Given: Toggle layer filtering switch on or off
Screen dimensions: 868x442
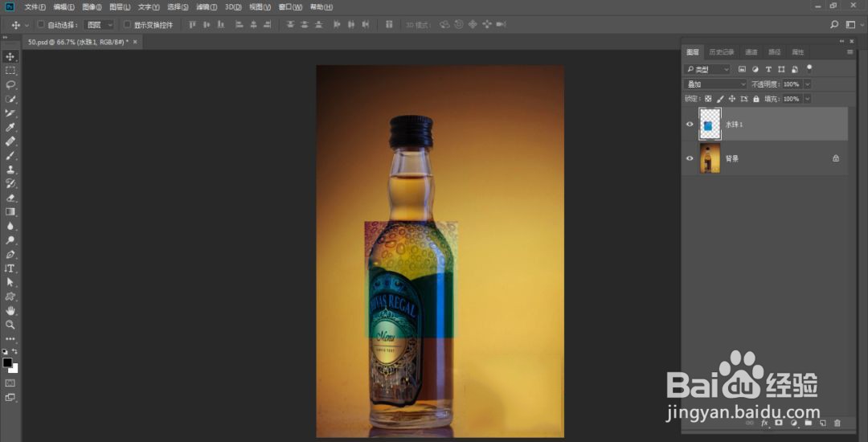Looking at the screenshot, I should (x=809, y=68).
